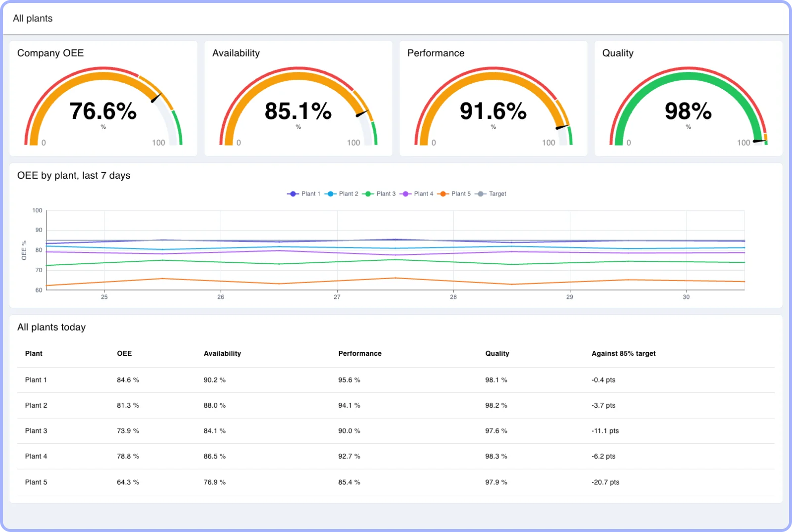Select the Plant 4 table row name
792x532 pixels.
click(36, 456)
